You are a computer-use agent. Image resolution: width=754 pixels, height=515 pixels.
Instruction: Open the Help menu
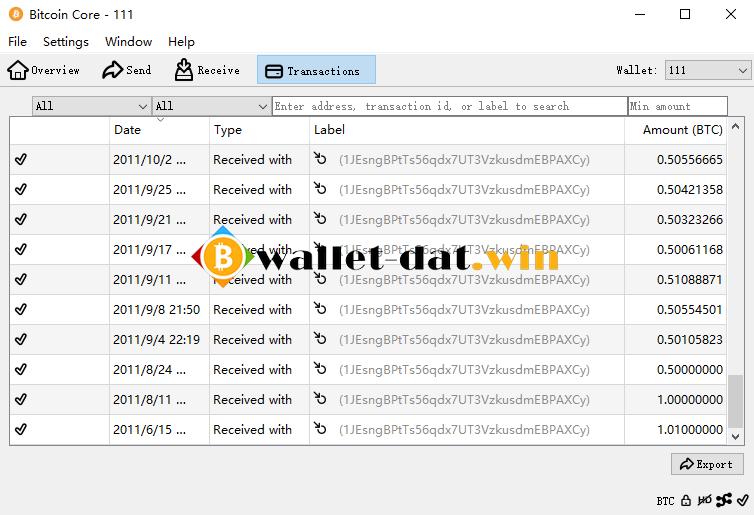[x=181, y=42]
